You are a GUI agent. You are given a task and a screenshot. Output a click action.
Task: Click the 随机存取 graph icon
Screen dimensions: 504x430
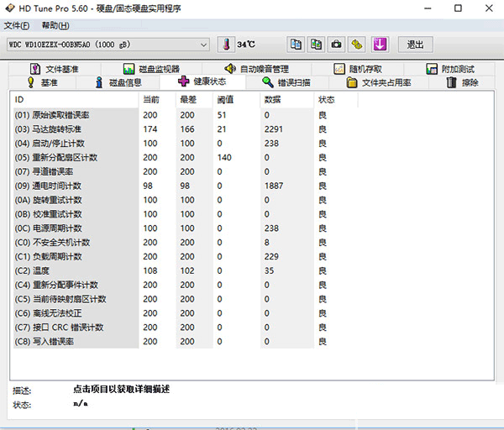[x=339, y=69]
